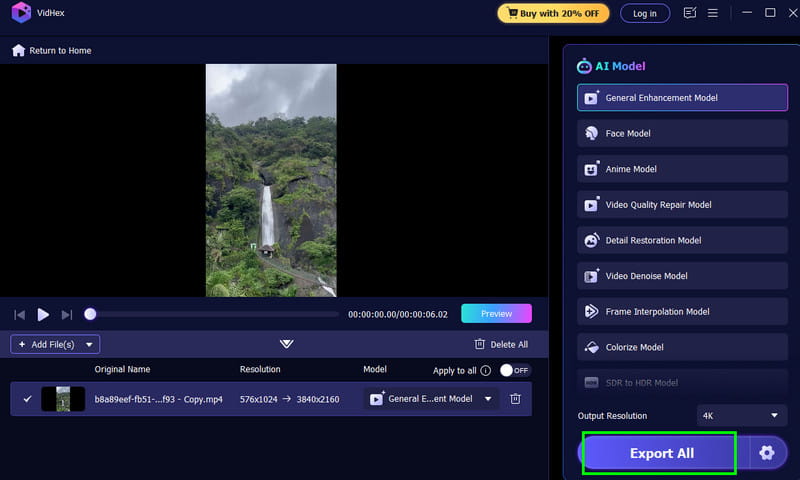
Task: Click the Original Name column header
Action: pos(122,369)
